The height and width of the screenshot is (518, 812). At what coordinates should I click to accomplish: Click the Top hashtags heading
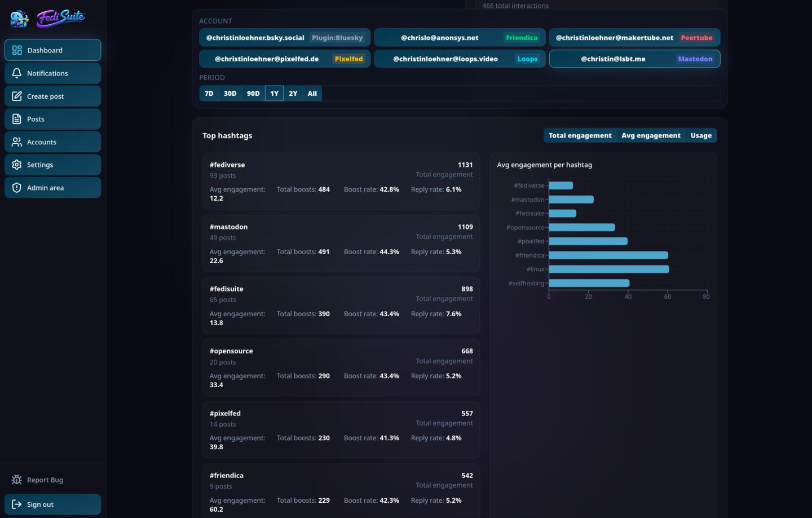(x=227, y=135)
